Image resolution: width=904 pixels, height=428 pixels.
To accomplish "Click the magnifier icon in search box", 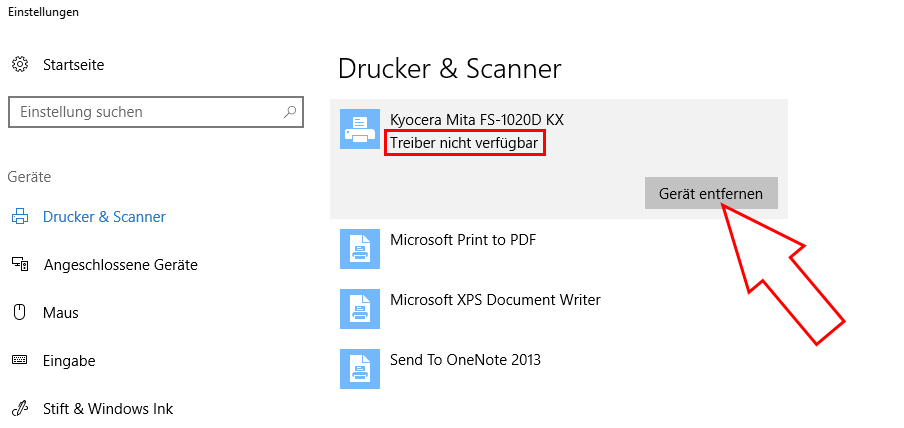I will tap(290, 111).
